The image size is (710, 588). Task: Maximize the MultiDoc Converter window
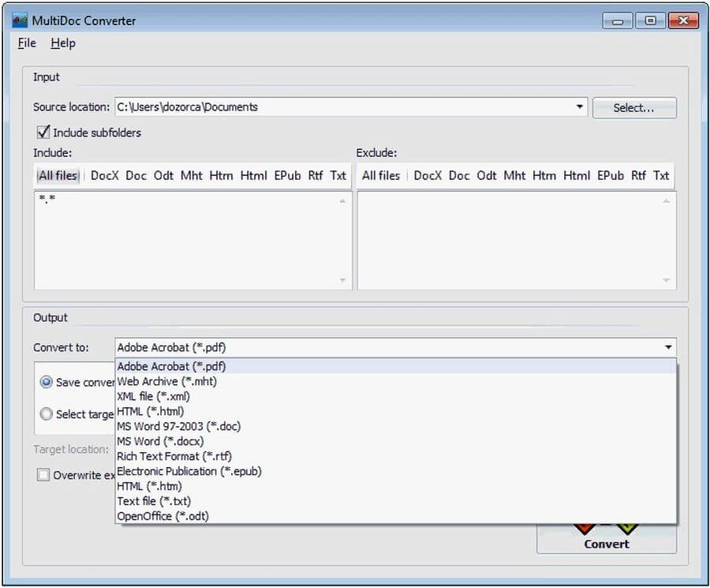[650, 21]
